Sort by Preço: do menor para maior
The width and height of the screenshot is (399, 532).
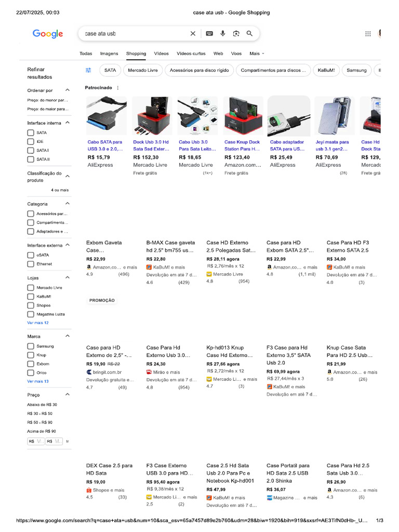pos(47,100)
